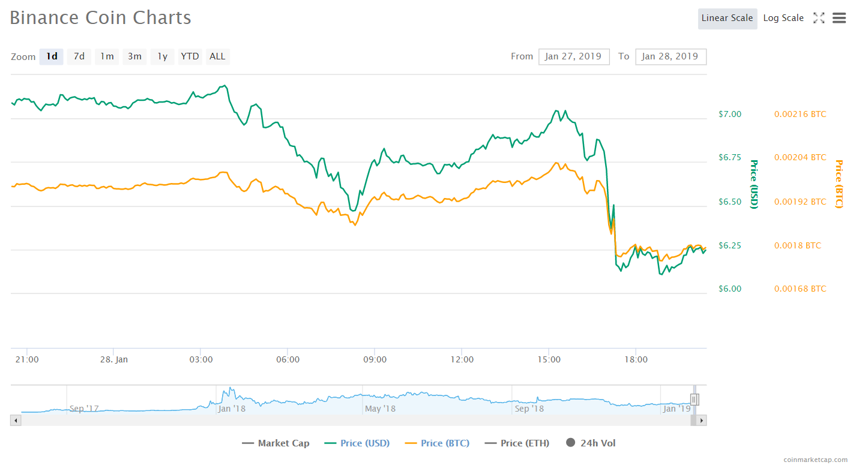
Task: Switch to Log Scale
Action: [783, 18]
